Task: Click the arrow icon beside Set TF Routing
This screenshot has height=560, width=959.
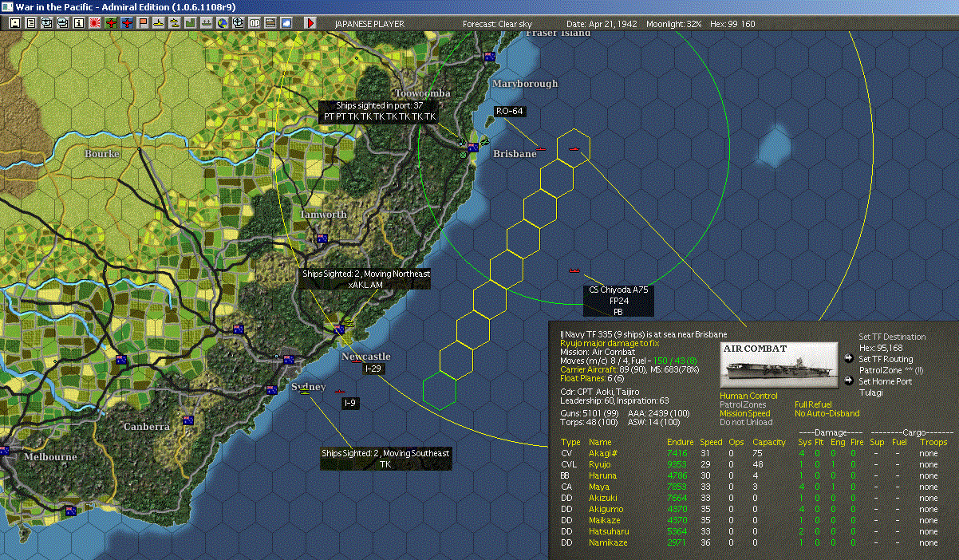Action: click(x=848, y=358)
